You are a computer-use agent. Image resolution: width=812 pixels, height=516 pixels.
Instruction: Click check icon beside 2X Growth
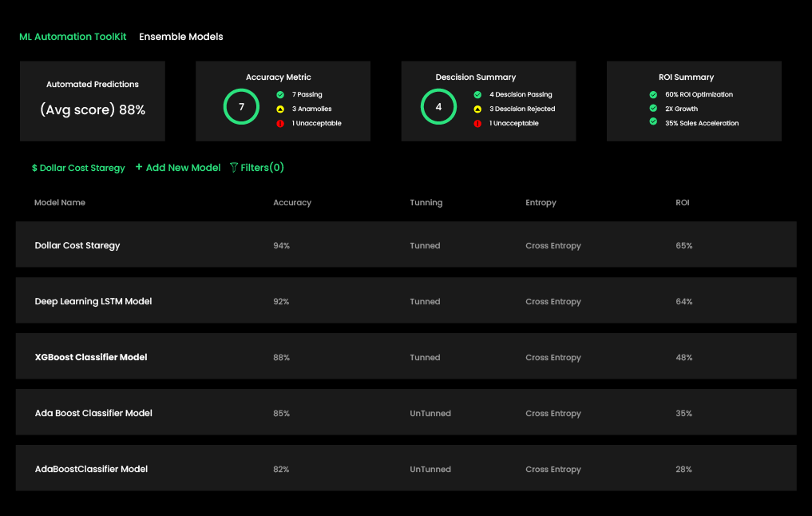click(653, 109)
